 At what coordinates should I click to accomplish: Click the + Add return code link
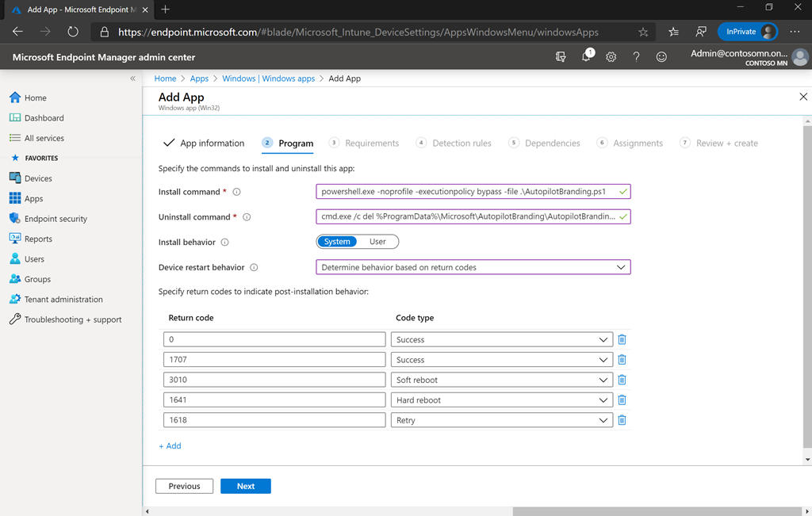(170, 446)
